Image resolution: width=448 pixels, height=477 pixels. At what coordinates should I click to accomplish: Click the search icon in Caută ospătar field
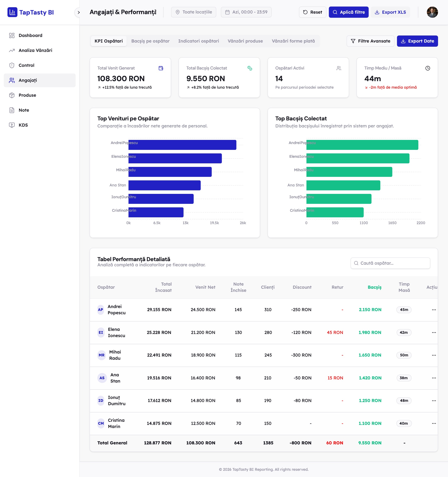[x=356, y=263]
